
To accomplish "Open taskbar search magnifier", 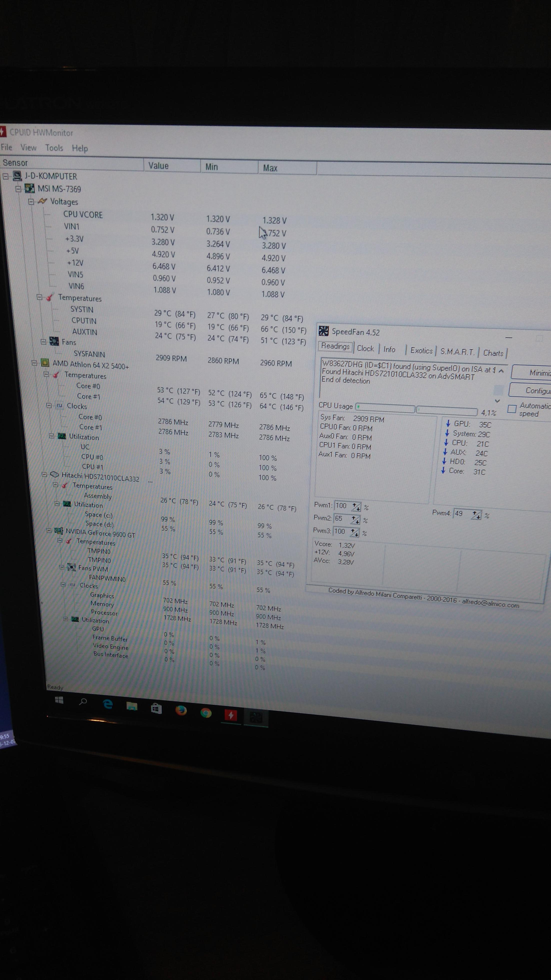I will coord(83,701).
